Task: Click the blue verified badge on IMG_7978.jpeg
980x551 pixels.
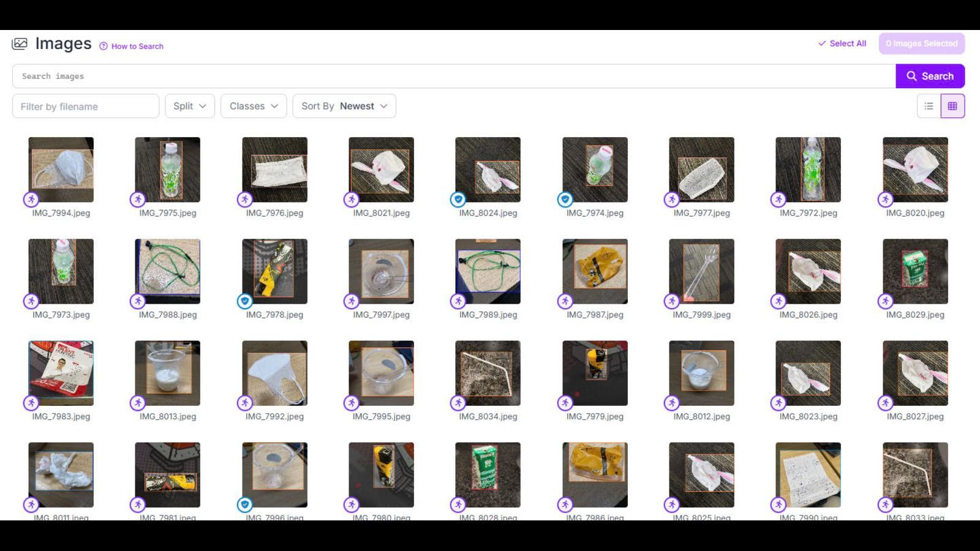Action: pos(244,301)
